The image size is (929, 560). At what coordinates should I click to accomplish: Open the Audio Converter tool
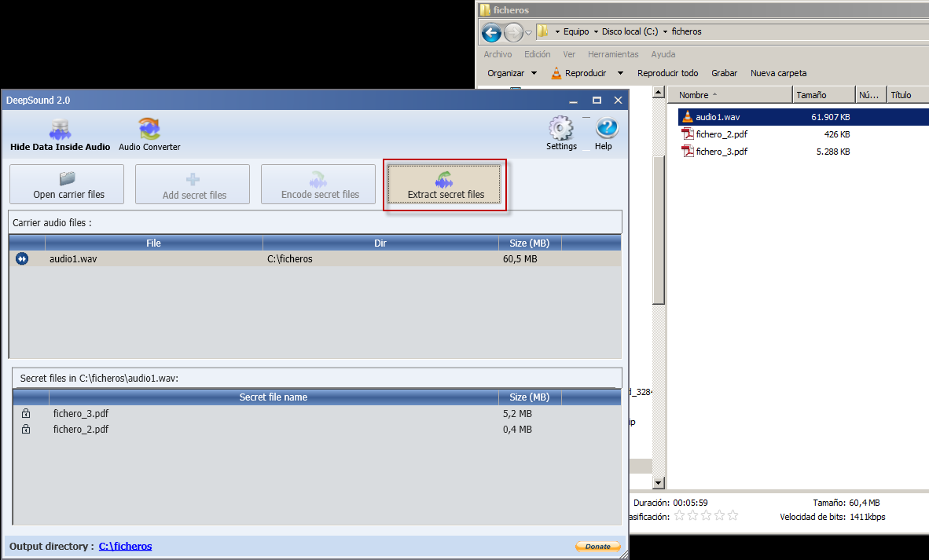149,135
